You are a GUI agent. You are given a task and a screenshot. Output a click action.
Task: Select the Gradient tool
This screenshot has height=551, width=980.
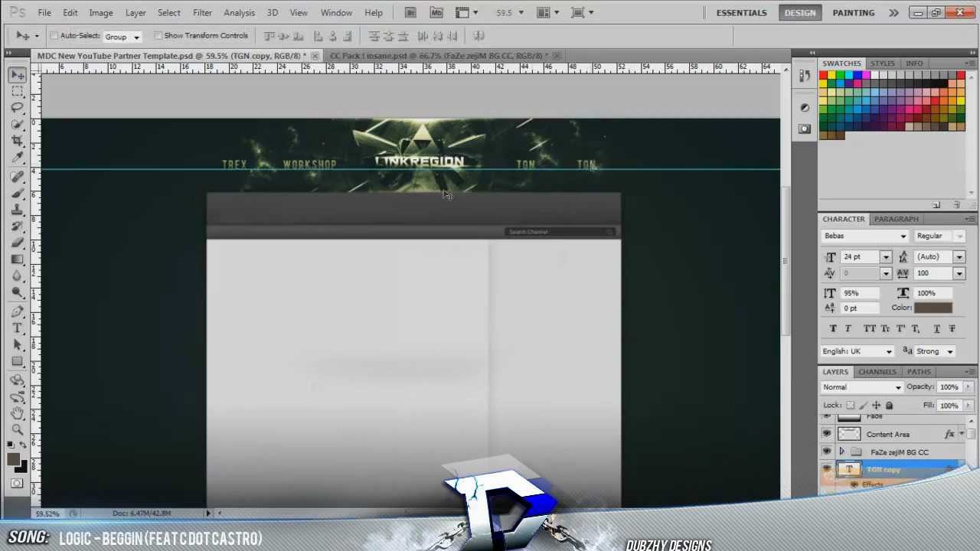(x=18, y=259)
